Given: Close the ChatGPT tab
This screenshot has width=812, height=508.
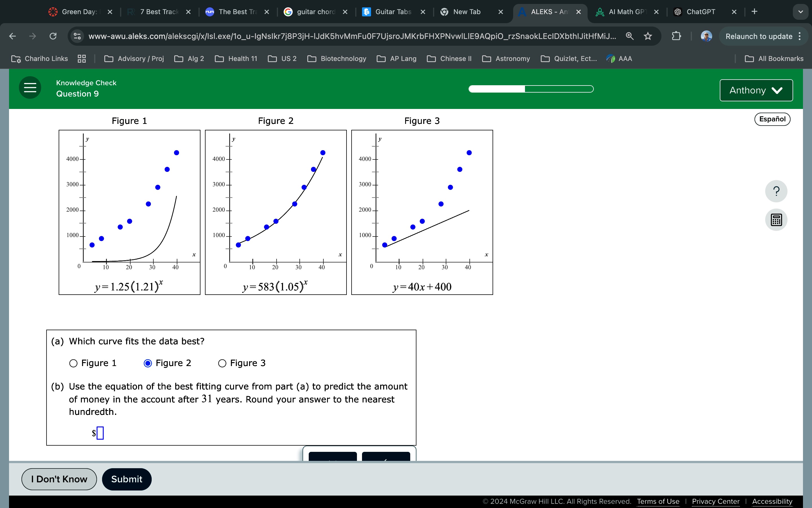Looking at the screenshot, I should [x=734, y=12].
